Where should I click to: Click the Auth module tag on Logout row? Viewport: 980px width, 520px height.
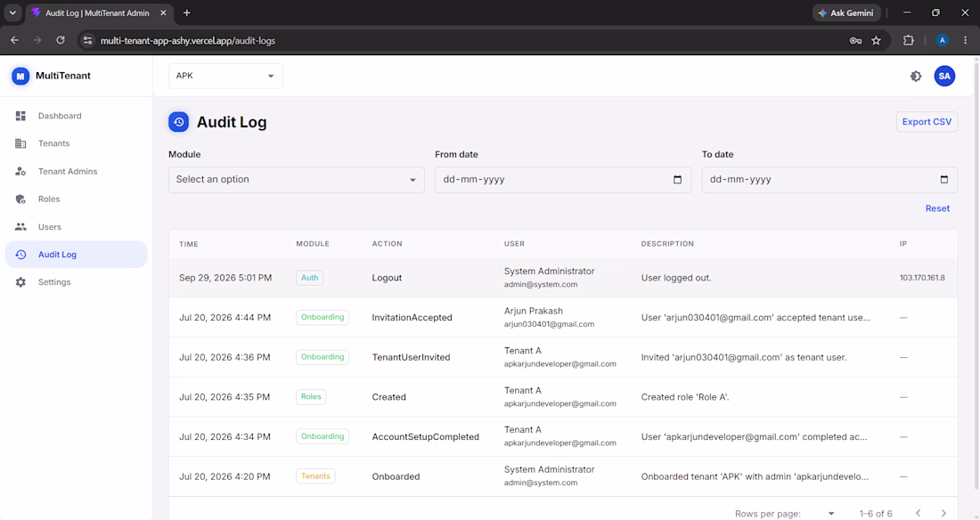click(310, 278)
